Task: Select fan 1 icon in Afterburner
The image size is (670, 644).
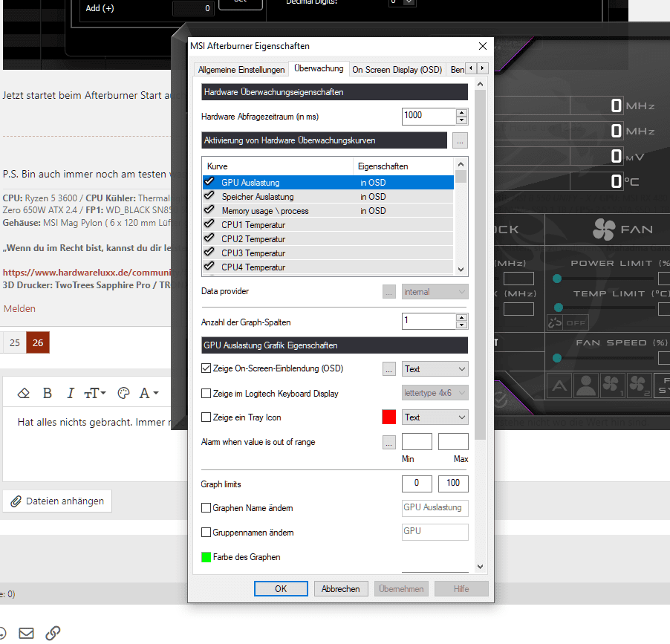Action: point(612,386)
